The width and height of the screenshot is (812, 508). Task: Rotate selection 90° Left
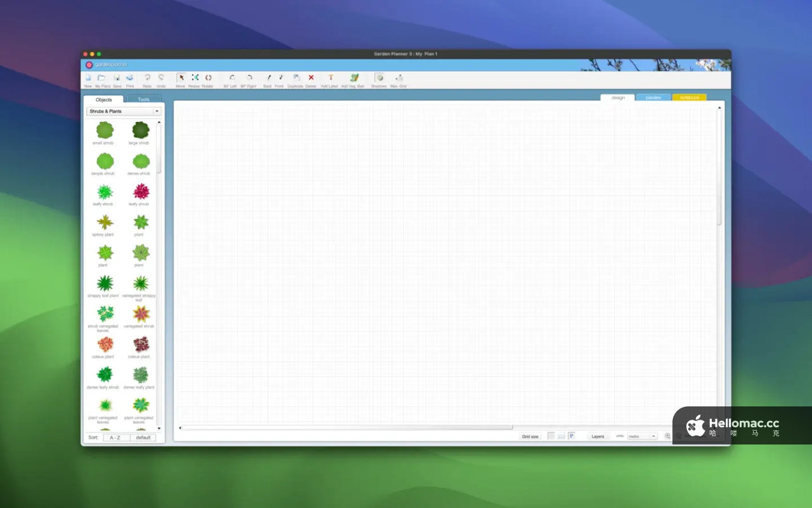232,77
